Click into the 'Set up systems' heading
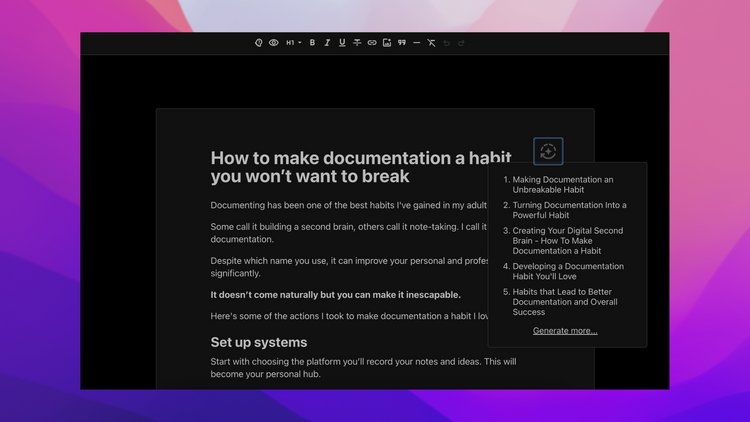 coord(259,342)
